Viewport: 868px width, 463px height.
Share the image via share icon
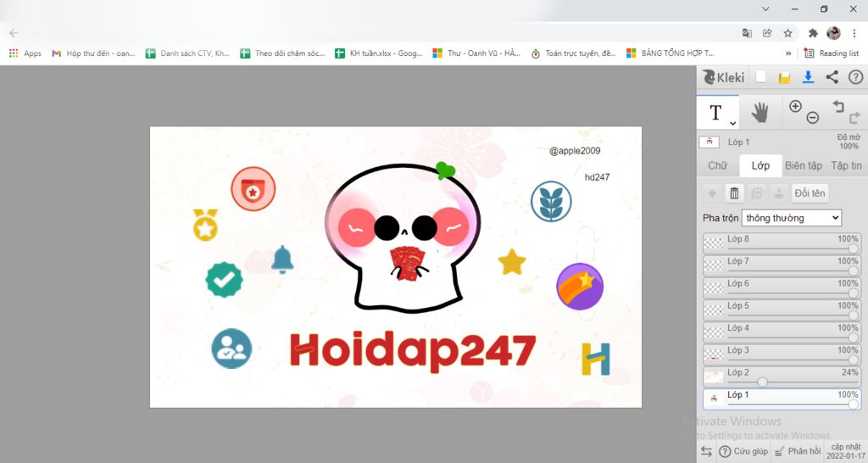(x=832, y=77)
